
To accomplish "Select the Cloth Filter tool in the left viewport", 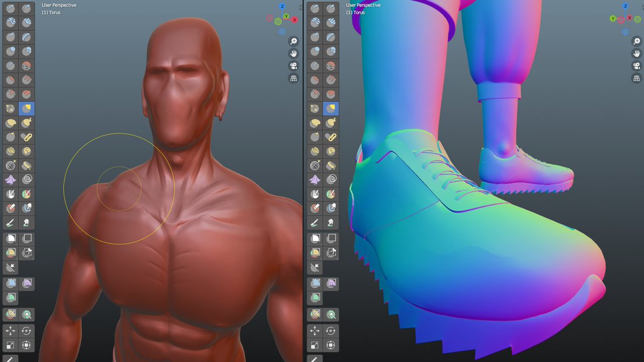I will pos(26,283).
